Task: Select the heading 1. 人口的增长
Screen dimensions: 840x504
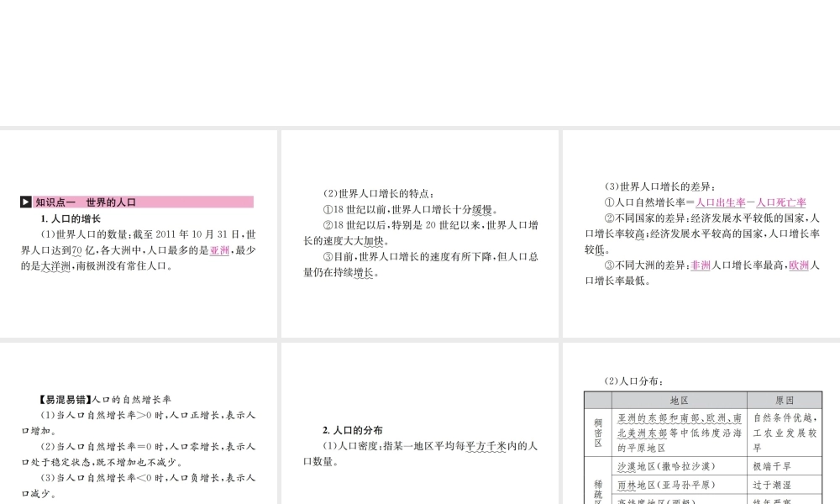Action: [x=71, y=218]
